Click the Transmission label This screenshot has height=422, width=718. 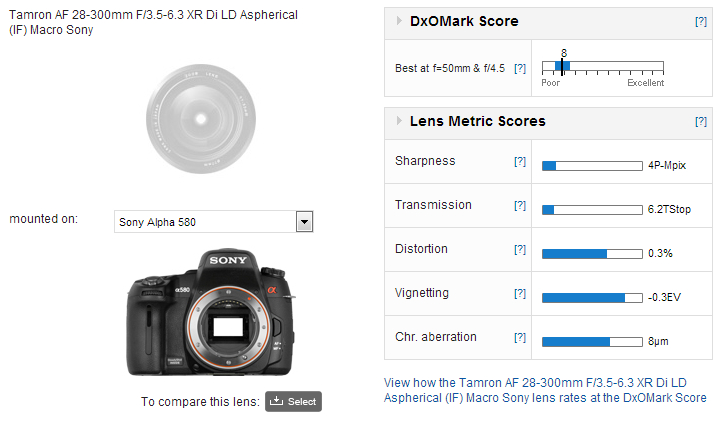[x=433, y=205]
